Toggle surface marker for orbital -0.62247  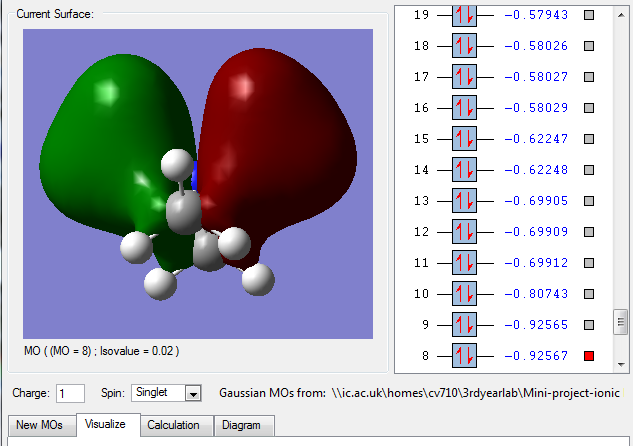[x=589, y=139]
